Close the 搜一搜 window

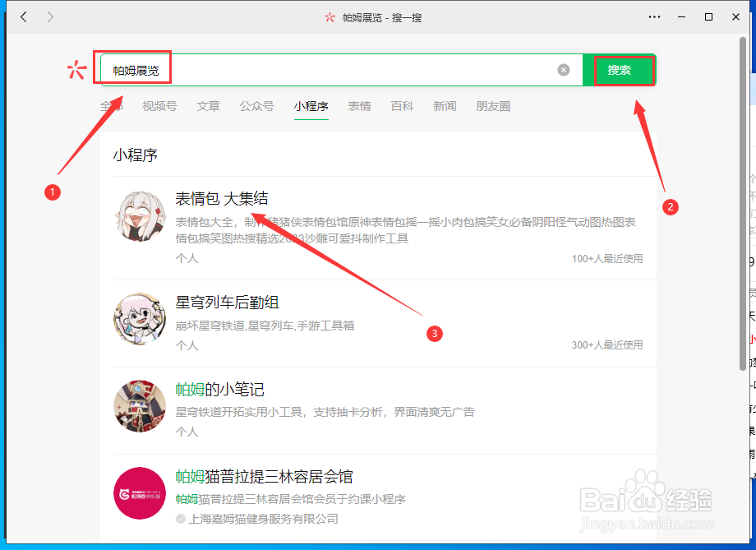coord(735,17)
